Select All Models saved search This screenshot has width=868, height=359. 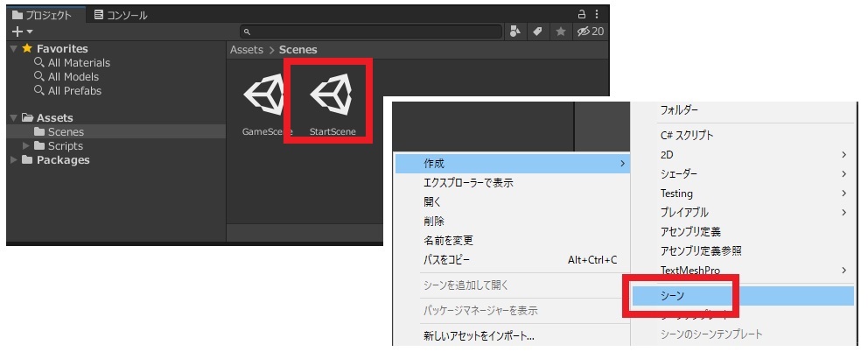pos(73,76)
